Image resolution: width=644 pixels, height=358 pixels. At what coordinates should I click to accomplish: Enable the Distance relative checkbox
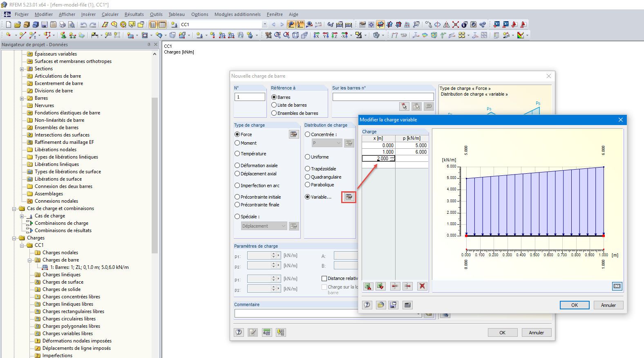click(x=324, y=278)
